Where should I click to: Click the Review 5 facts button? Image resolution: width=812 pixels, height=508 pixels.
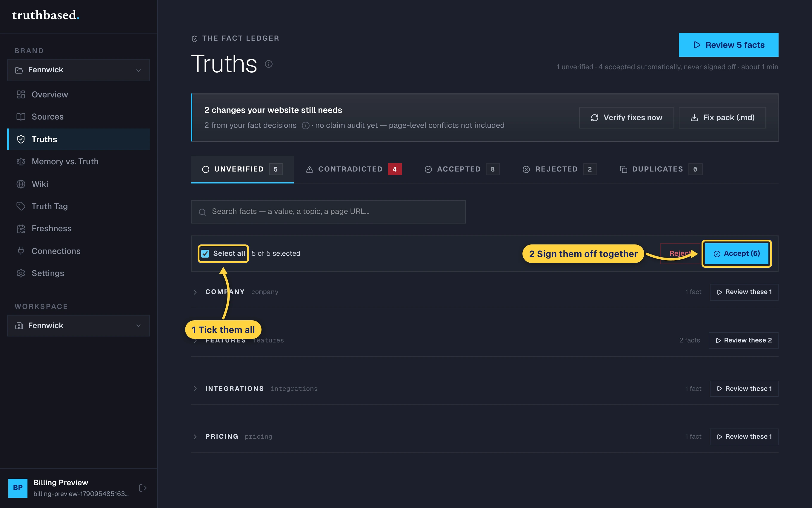[x=728, y=45]
